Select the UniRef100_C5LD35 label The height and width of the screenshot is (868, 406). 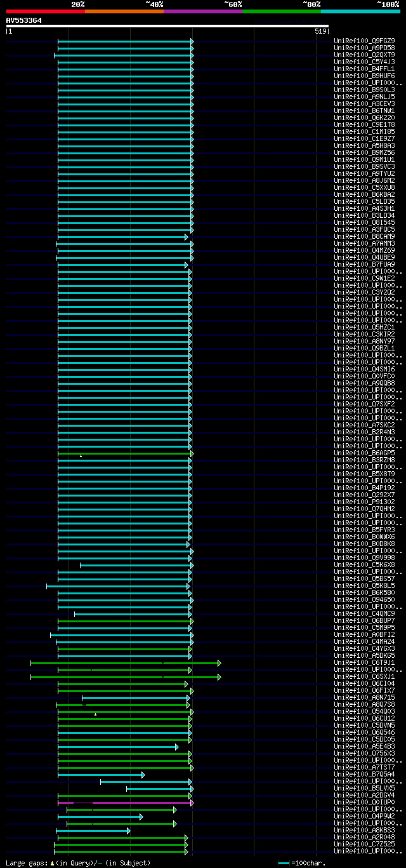[x=364, y=201]
